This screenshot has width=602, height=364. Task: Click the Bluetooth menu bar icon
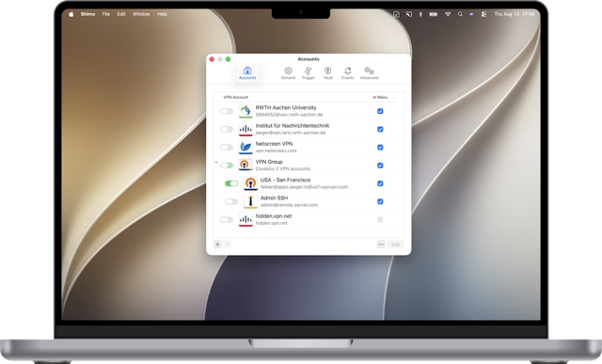click(x=420, y=14)
